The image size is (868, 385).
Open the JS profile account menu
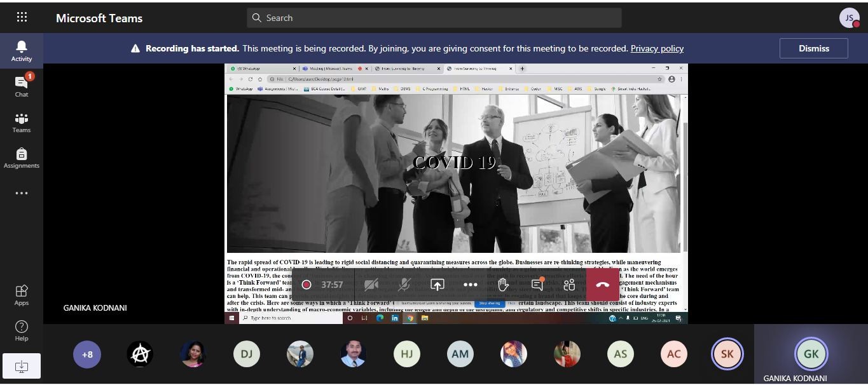pos(849,18)
